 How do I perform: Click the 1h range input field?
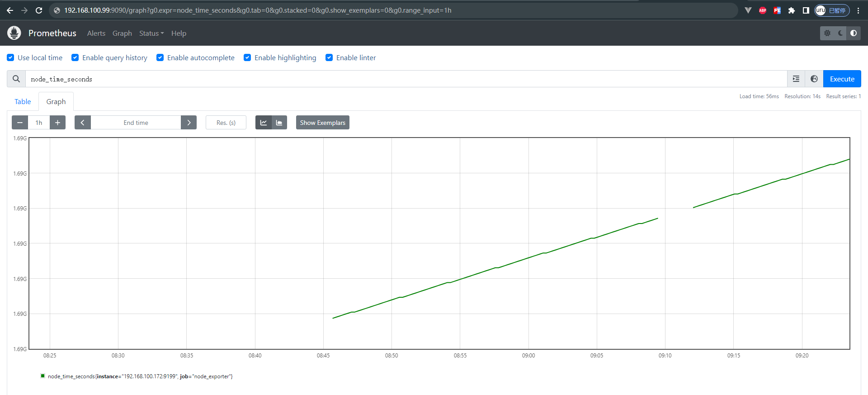coord(39,123)
